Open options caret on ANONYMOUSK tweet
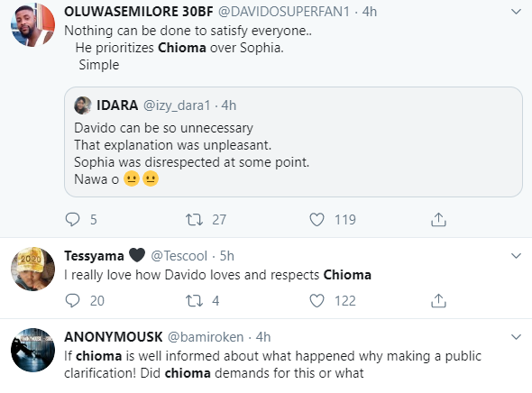 point(516,337)
